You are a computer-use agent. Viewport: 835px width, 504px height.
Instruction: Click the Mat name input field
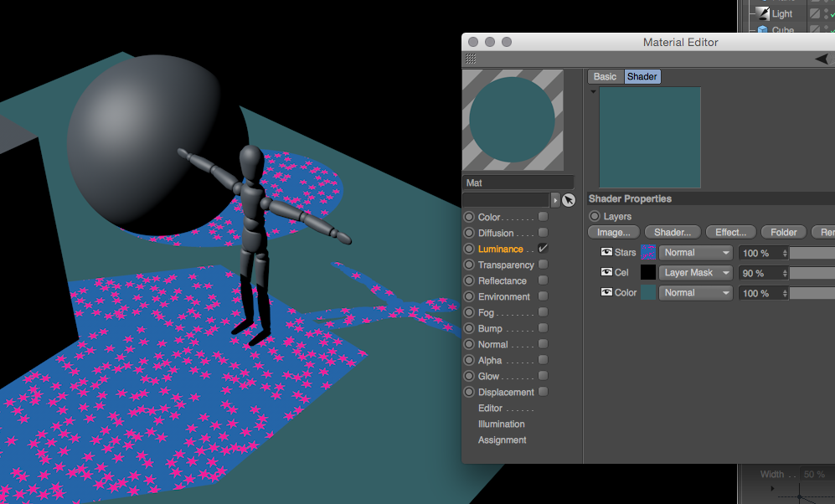pyautogui.click(x=518, y=183)
